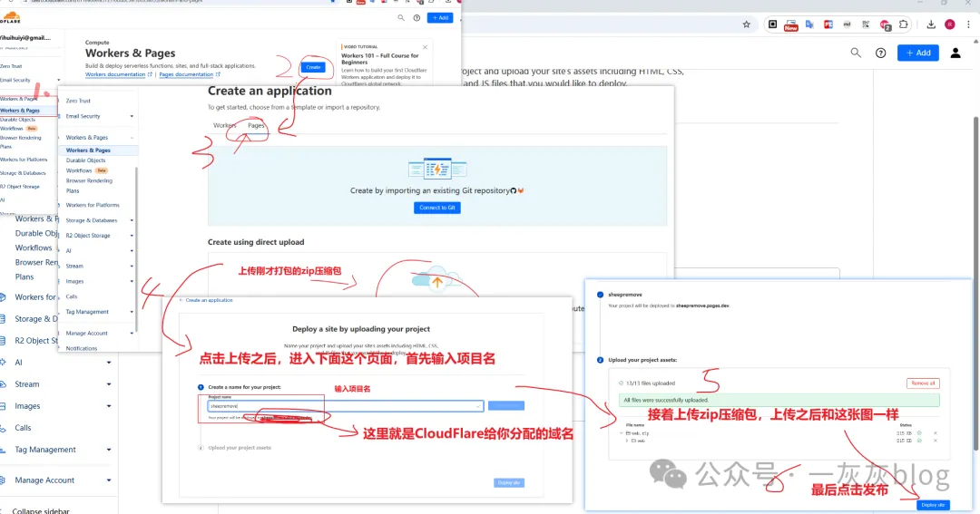Image resolution: width=980 pixels, height=514 pixels.
Task: Click the blue Create button
Action: point(313,67)
